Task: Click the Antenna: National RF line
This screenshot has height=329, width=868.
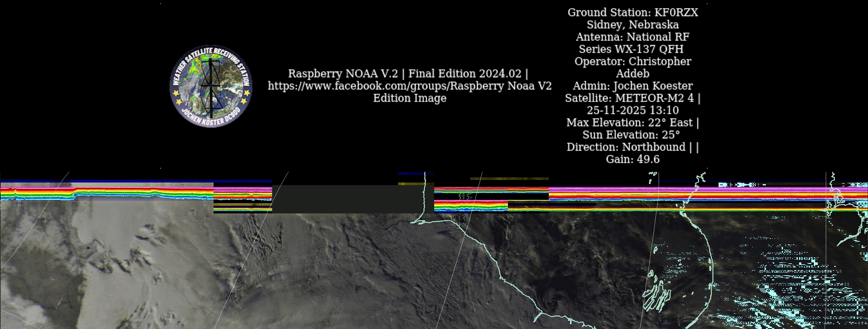Action: tap(633, 37)
